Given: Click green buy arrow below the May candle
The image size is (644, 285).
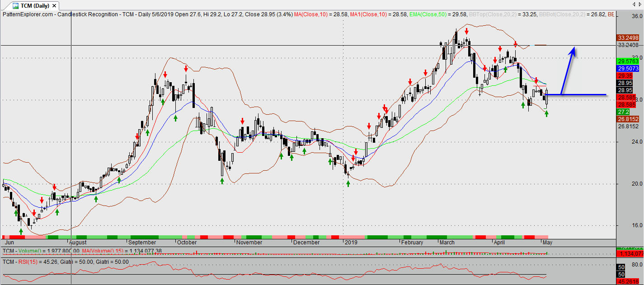Looking at the screenshot, I should click(x=546, y=114).
